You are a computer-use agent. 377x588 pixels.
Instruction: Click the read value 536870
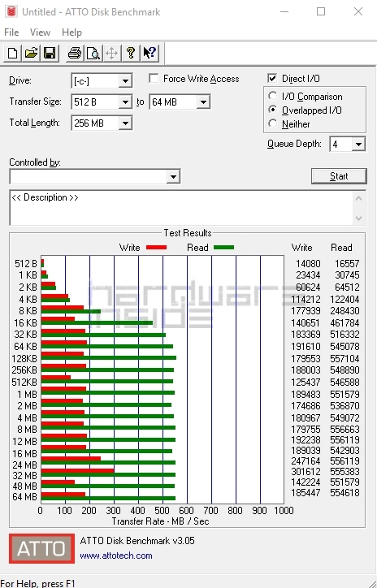[x=344, y=406]
